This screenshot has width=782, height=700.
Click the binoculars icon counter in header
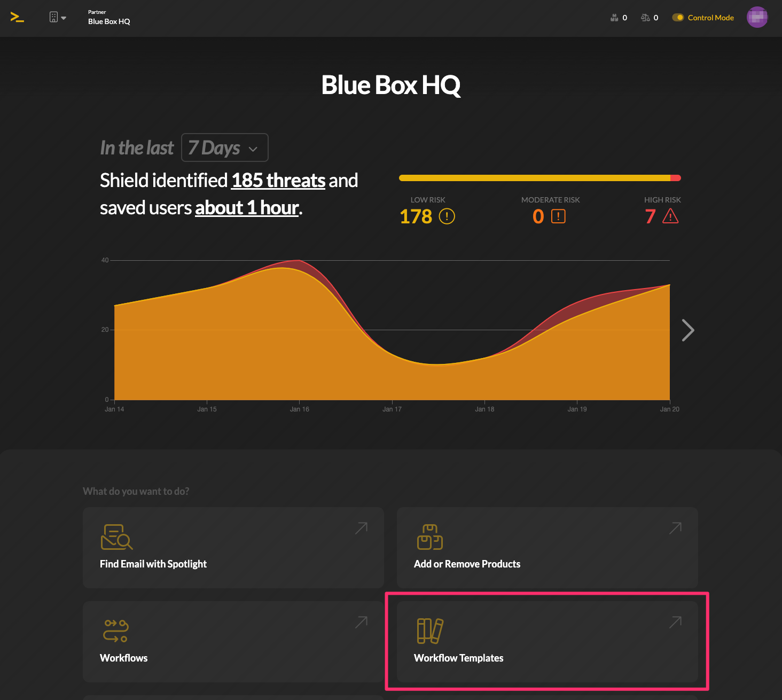619,18
